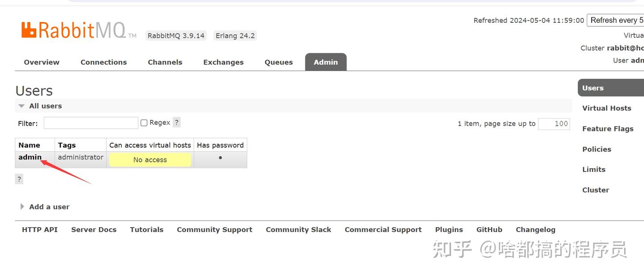Viewport: 644px width, 275px height.
Task: Open the help icon below users table
Action: [19, 179]
